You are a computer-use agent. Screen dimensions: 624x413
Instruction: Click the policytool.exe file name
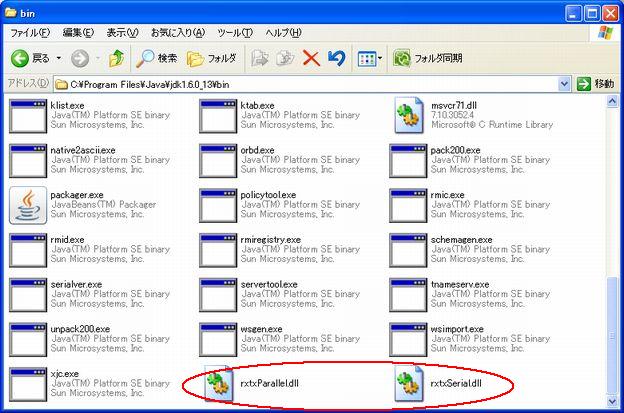(268, 195)
